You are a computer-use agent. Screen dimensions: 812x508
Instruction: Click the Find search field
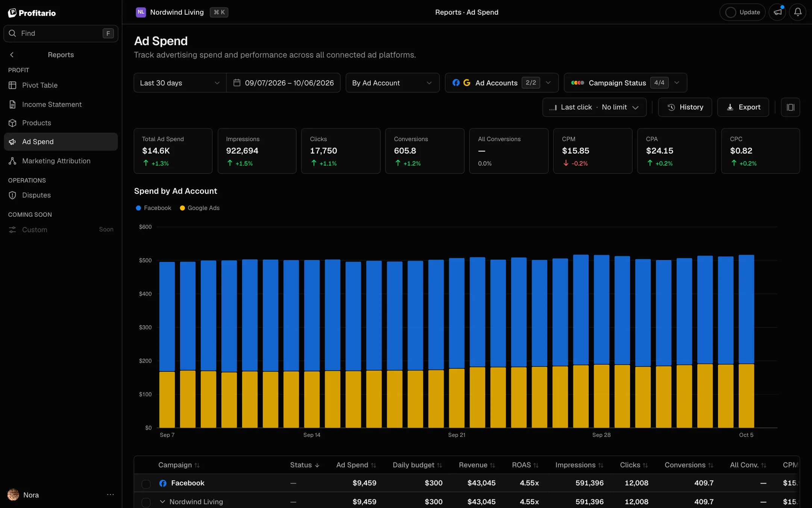point(61,33)
